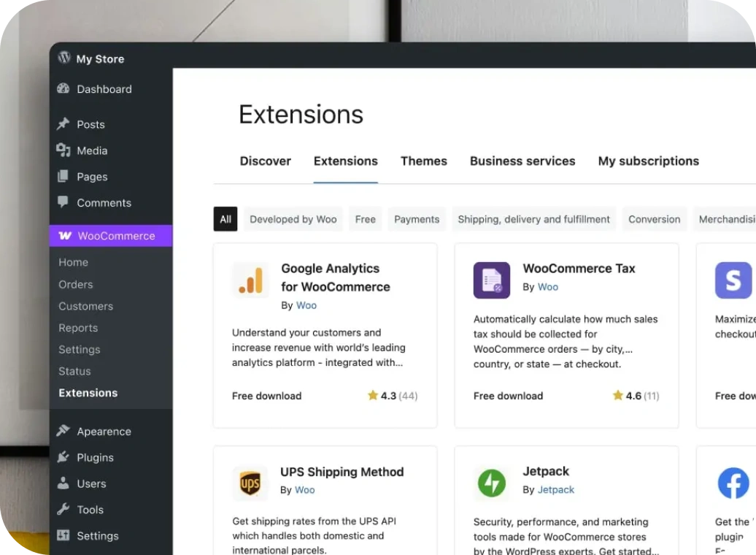Switch to the Extensions tab
Image resolution: width=756 pixels, height=555 pixels.
click(346, 161)
